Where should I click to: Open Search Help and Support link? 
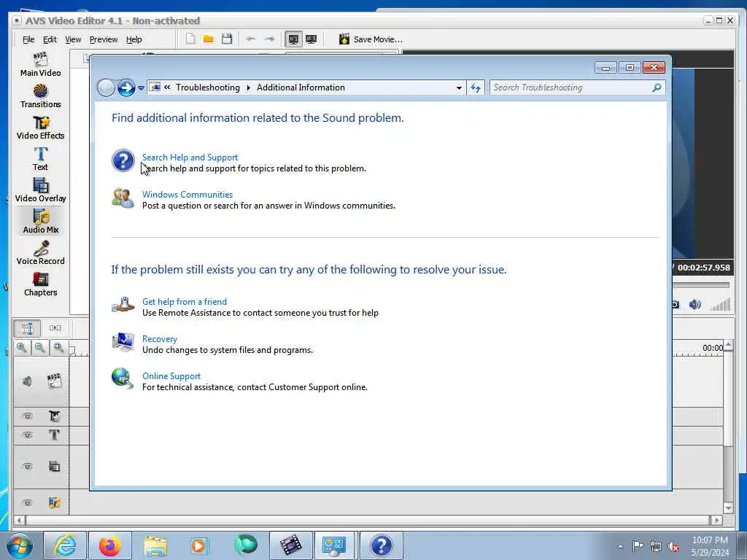click(x=190, y=157)
